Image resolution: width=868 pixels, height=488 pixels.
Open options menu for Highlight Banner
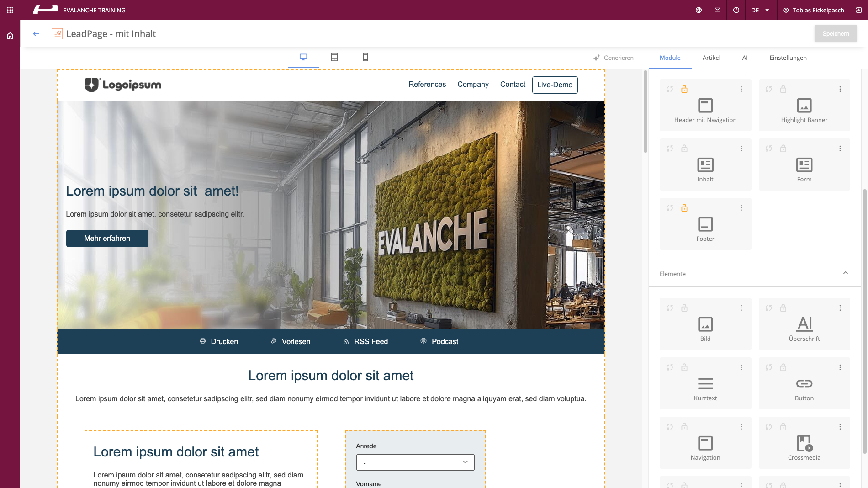[x=840, y=89]
